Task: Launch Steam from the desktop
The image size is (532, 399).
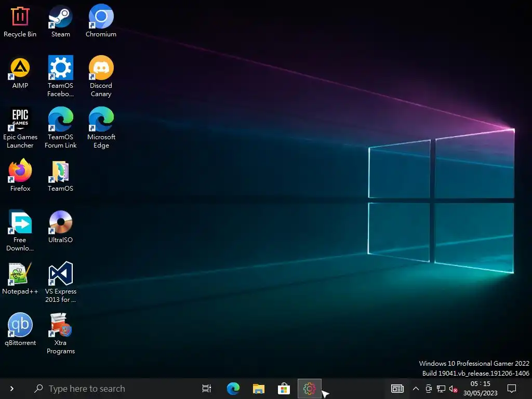Action: coord(60,21)
